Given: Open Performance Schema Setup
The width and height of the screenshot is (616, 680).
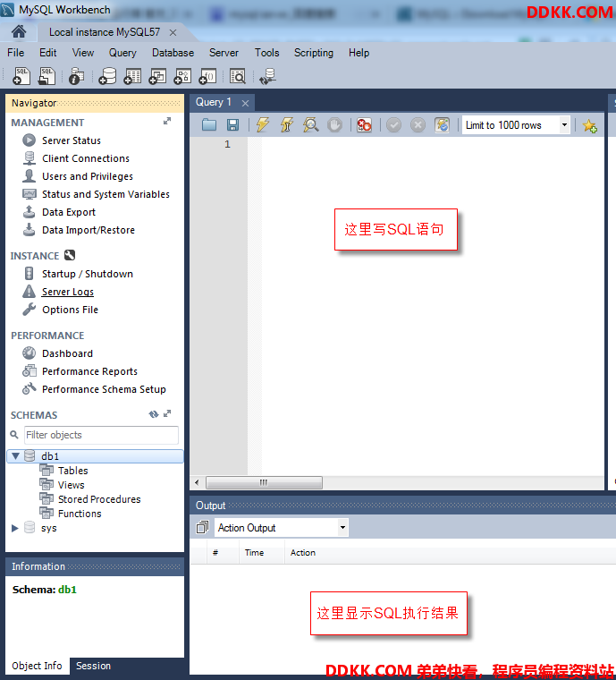Looking at the screenshot, I should pos(104,389).
